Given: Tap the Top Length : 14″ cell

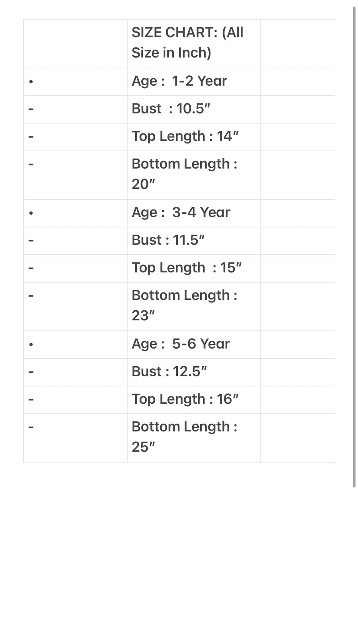Looking at the screenshot, I should 185,136.
